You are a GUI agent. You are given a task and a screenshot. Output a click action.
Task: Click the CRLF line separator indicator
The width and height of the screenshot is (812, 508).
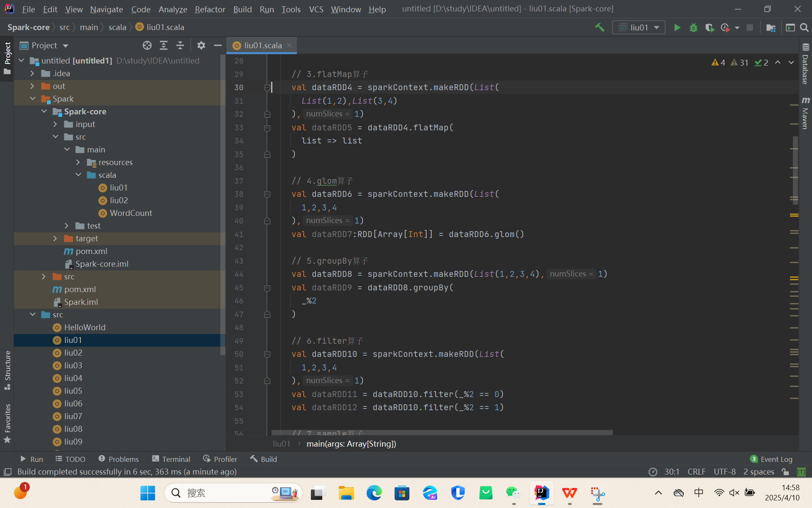pos(696,472)
